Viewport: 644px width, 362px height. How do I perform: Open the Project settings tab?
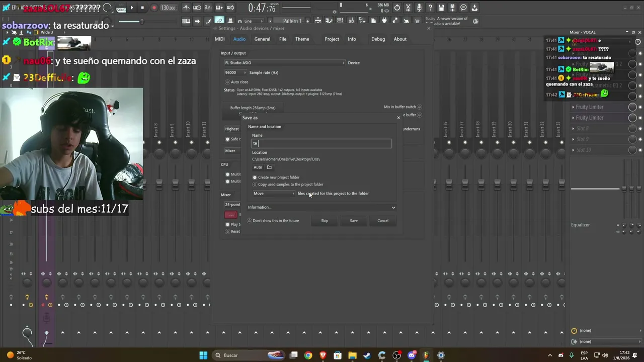tap(332, 39)
